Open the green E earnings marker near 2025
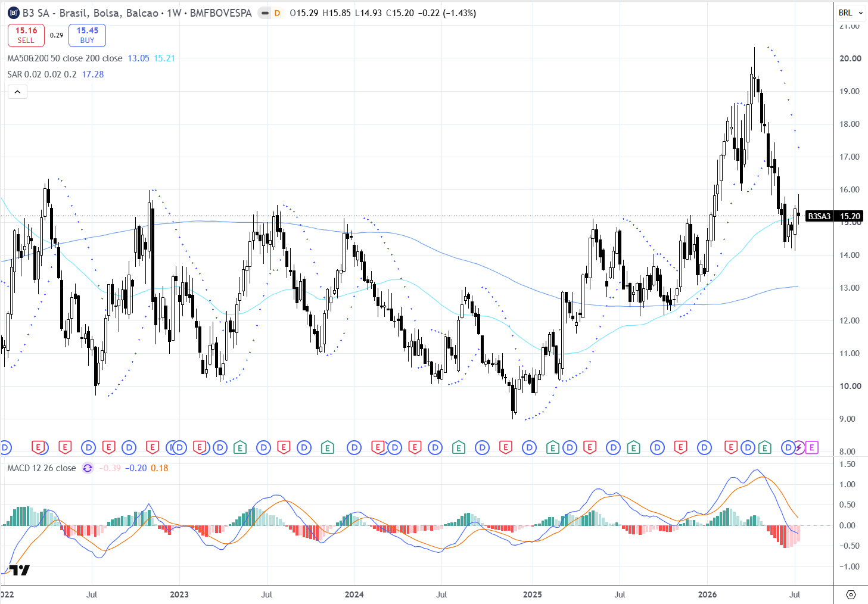Viewport: 868px width, 604px height. click(x=552, y=447)
